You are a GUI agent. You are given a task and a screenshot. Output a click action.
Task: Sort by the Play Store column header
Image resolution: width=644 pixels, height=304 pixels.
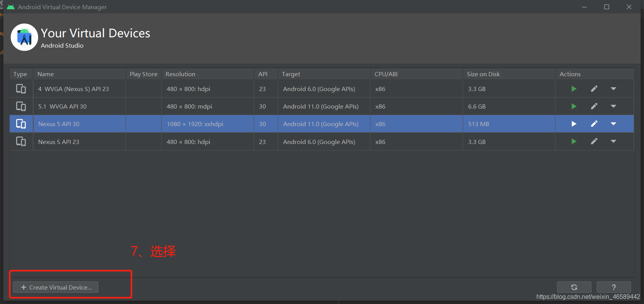click(x=143, y=74)
